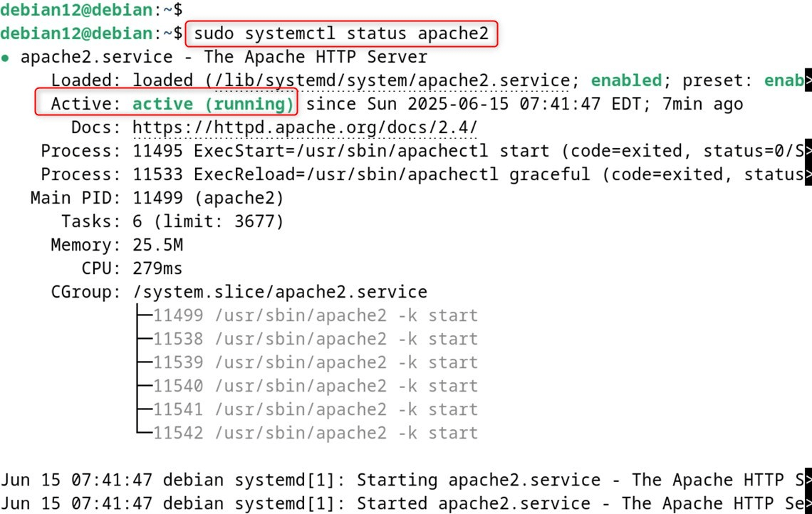Click process row 11539 /usr/sbin/apache2

pos(315,363)
